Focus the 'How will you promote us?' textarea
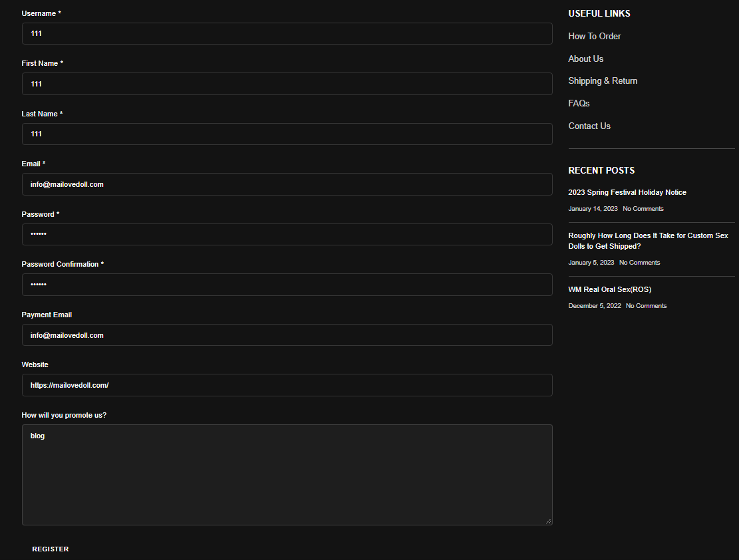This screenshot has height=560, width=739. (287, 475)
